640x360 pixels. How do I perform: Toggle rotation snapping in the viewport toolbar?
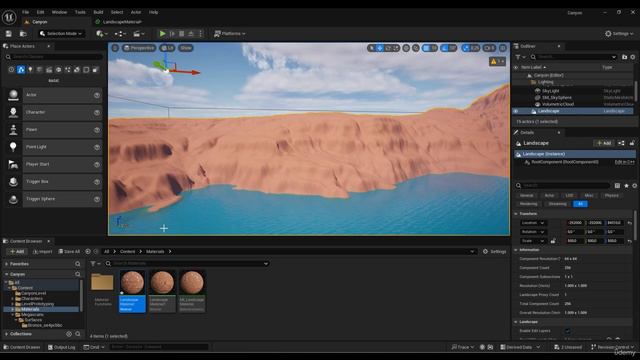[445, 48]
